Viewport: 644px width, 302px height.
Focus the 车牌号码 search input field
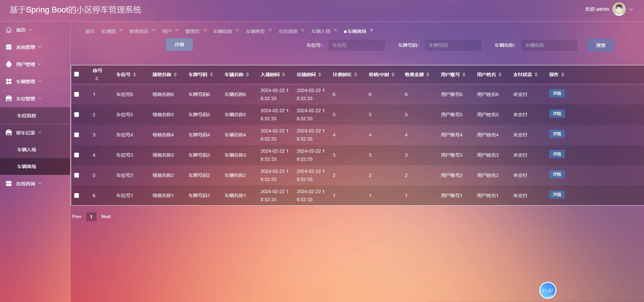click(x=453, y=45)
